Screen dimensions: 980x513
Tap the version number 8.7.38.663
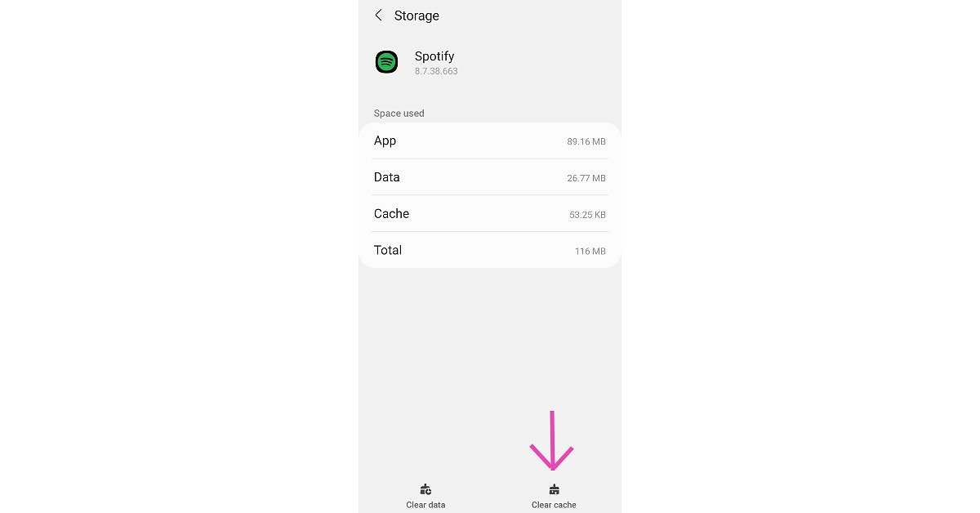tap(436, 72)
